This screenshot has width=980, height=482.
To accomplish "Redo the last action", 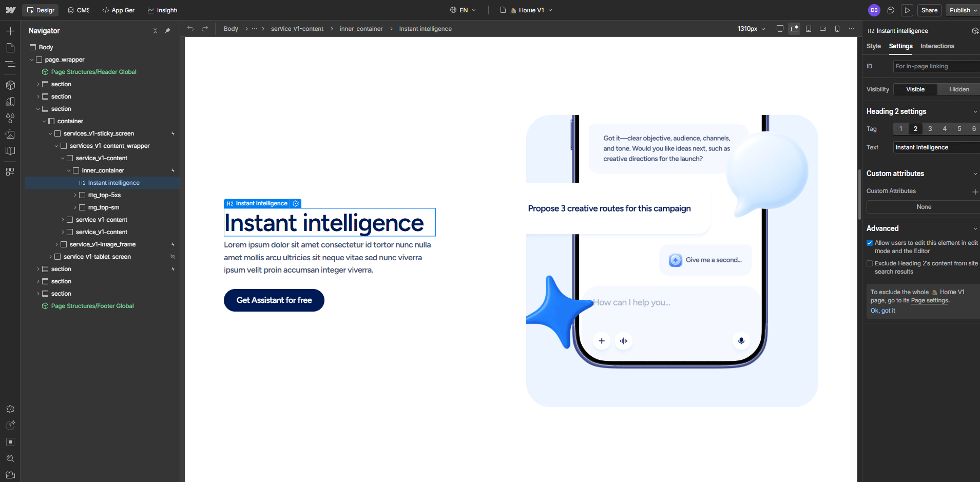I will pos(205,29).
